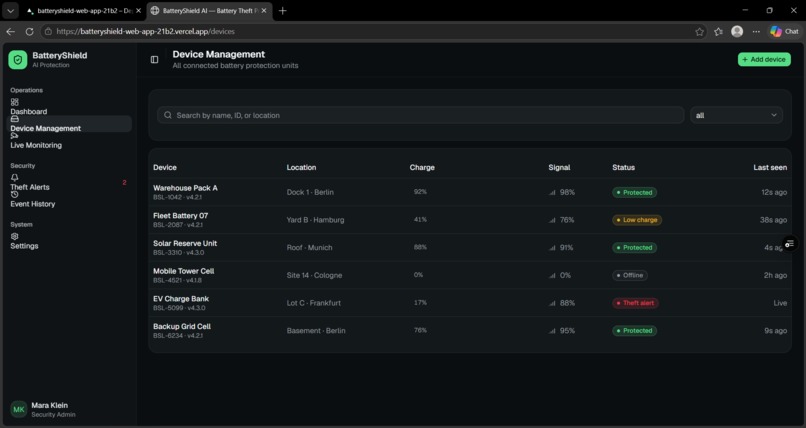Image resolution: width=806 pixels, height=428 pixels.
Task: Click the Mara Klein user profile name
Action: [49, 405]
